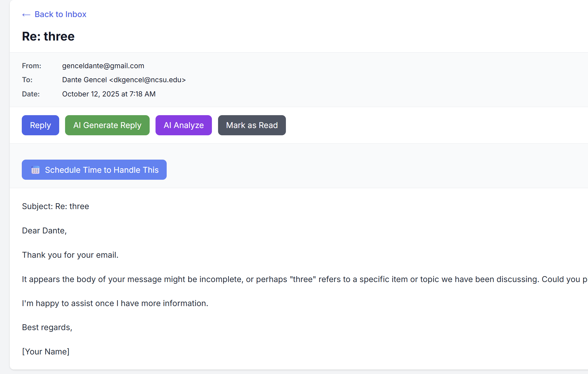Viewport: 588px width, 374px height.
Task: Click the 'Subject: Re: three' body line
Action: pyautogui.click(x=55, y=206)
